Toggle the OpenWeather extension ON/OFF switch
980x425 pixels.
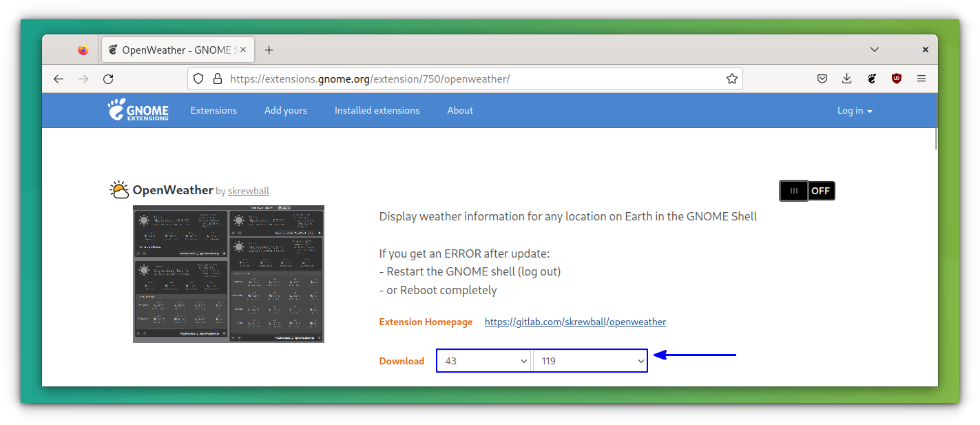click(807, 191)
